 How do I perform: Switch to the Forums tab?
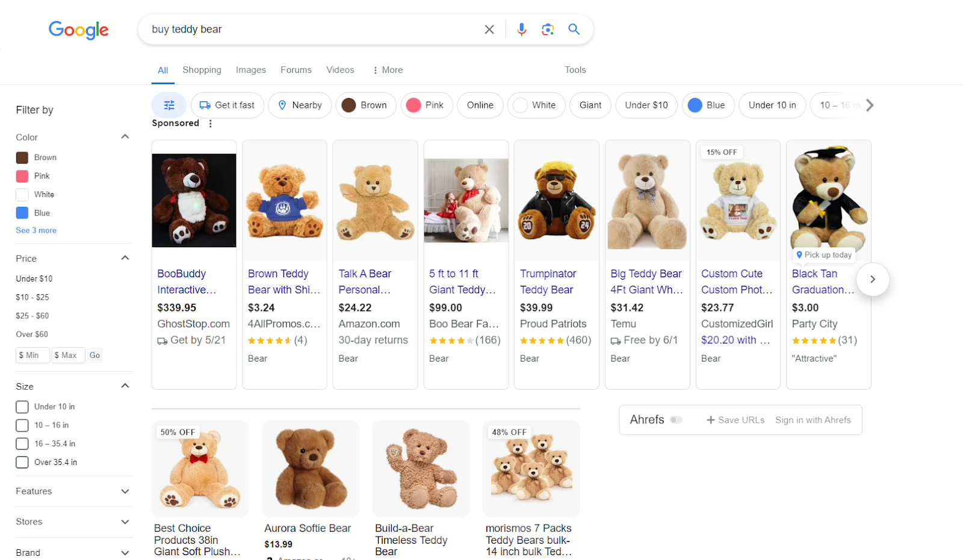pos(296,70)
